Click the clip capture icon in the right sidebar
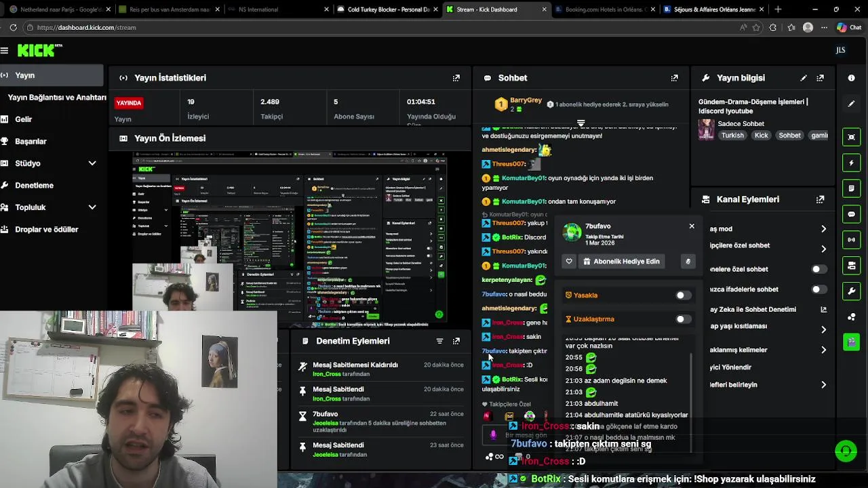Viewport: 868px width, 488px height. [851, 137]
